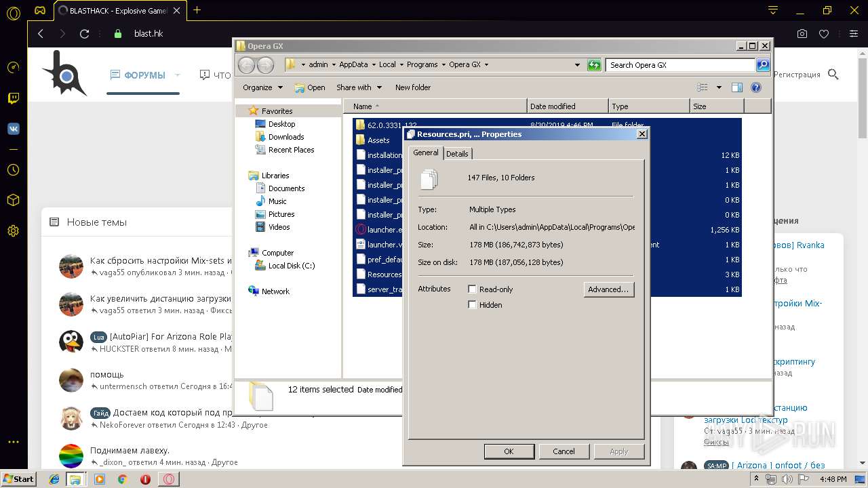Click the green secure padlock icon
Image resolution: width=868 pixels, height=488 pixels.
[x=118, y=33]
